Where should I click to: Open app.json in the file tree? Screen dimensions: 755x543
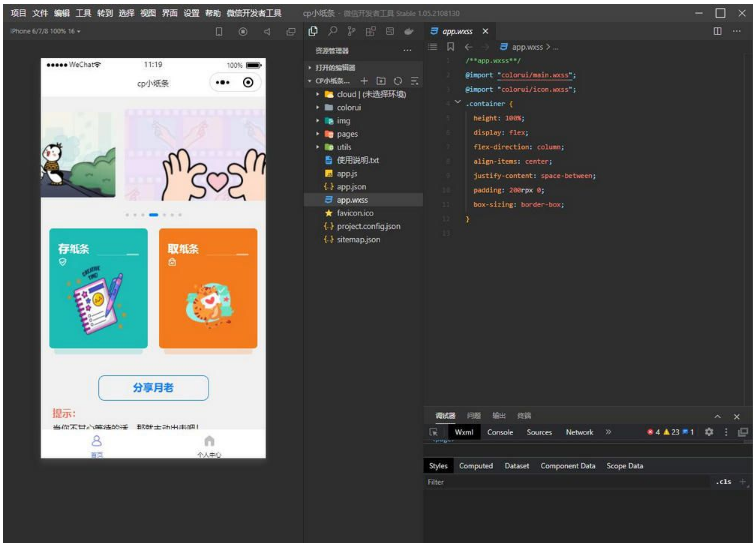351,187
